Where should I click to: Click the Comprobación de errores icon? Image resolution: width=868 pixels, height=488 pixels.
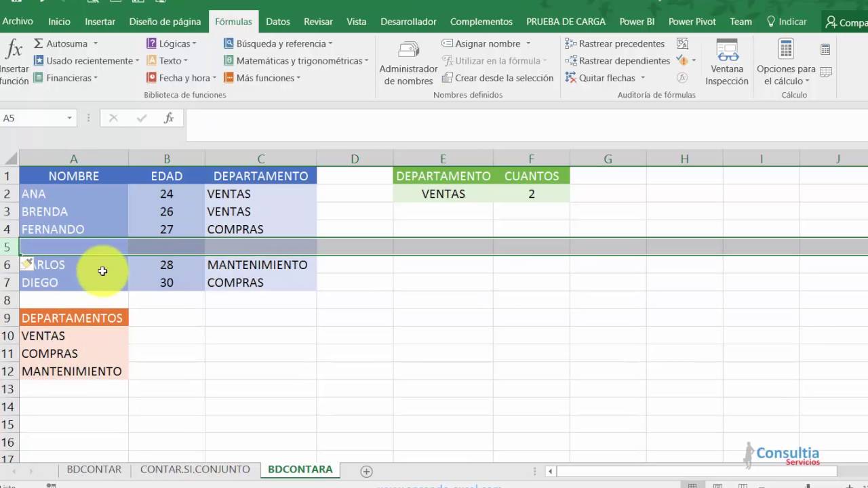pos(683,60)
